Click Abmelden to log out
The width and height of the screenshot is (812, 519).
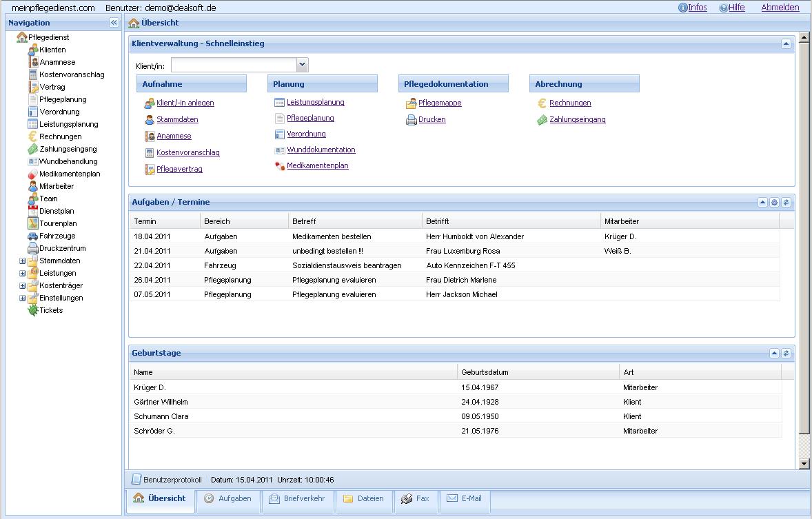click(780, 8)
